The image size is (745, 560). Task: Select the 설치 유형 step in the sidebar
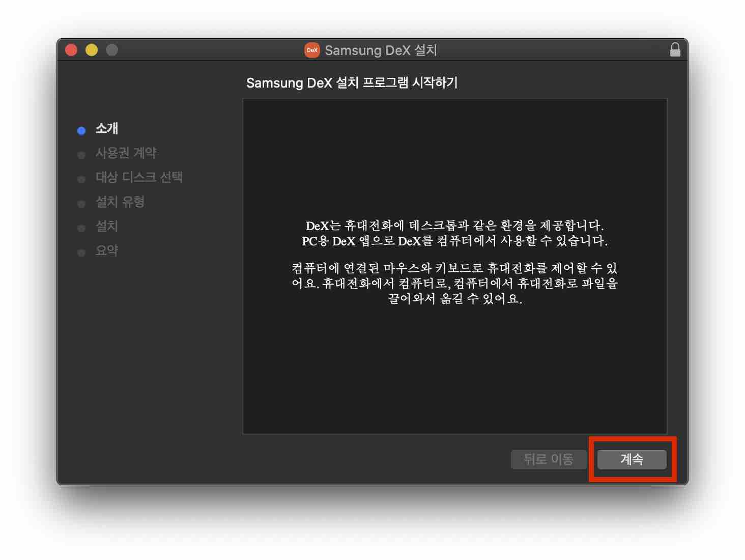[x=120, y=202]
